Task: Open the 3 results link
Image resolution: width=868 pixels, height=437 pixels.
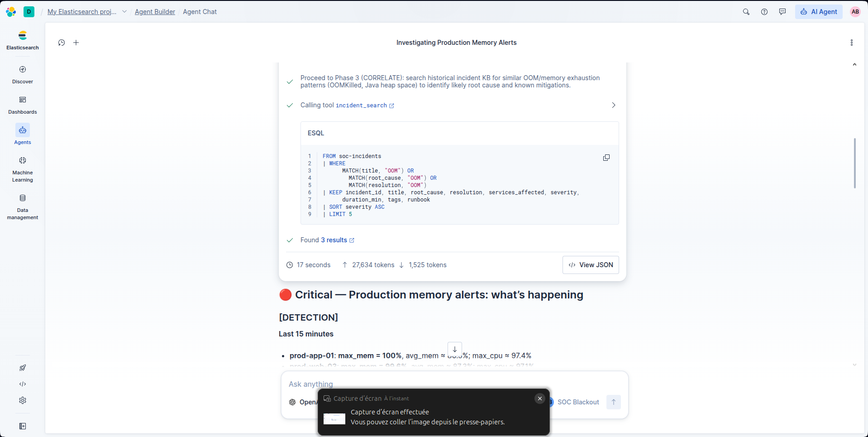Action: coord(338,240)
